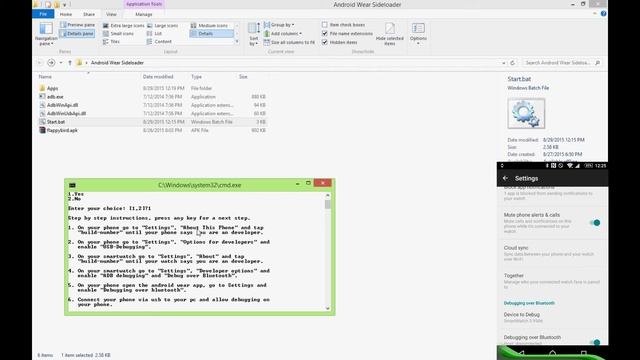This screenshot has width=640, height=360.
Task: Select the View ribbon tab
Action: pyautogui.click(x=111, y=14)
